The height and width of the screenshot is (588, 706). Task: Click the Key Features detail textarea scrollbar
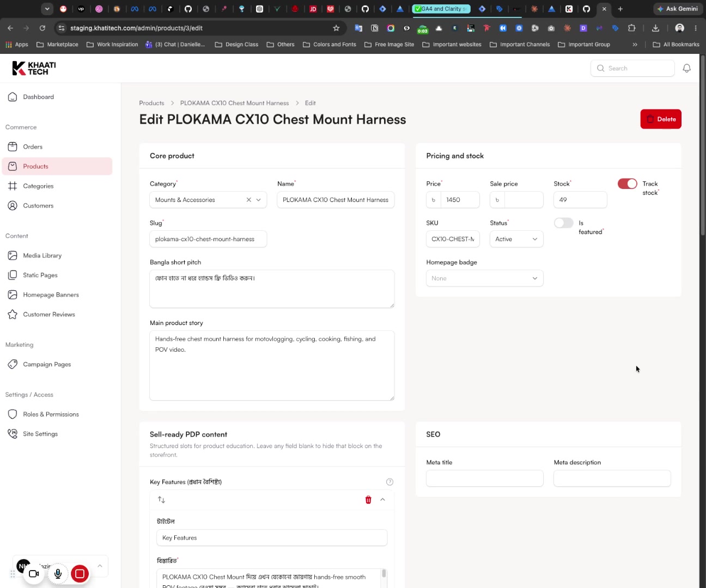click(x=384, y=574)
